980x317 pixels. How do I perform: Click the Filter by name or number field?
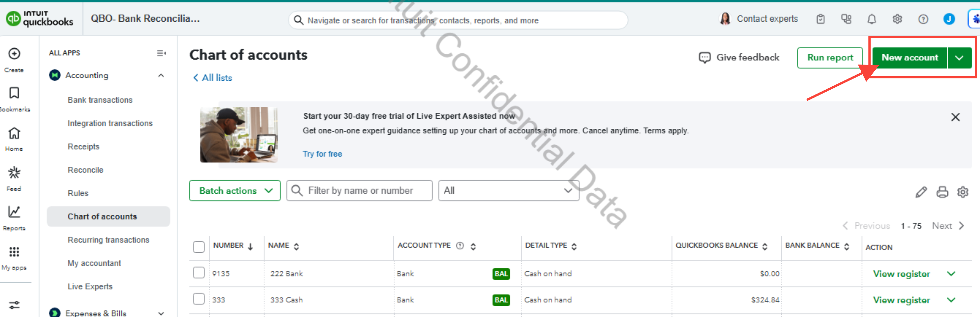[x=360, y=191]
